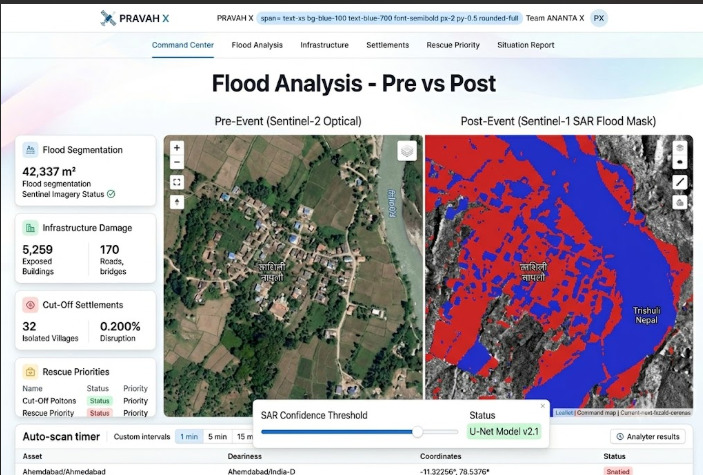Click the Cut-Off Settlements card icon
The image size is (703, 475).
[30, 305]
